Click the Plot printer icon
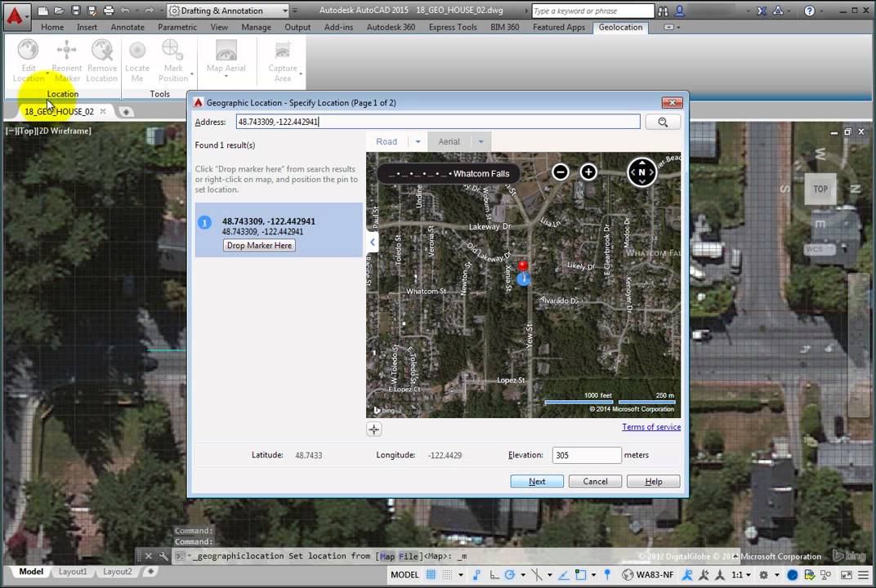The height and width of the screenshot is (588, 876). click(109, 11)
